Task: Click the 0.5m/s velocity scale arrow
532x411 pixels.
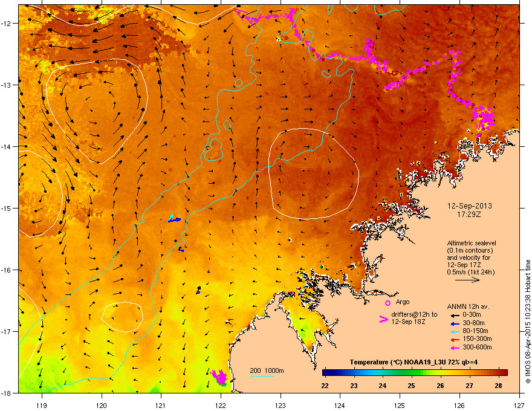Action: tap(467, 280)
